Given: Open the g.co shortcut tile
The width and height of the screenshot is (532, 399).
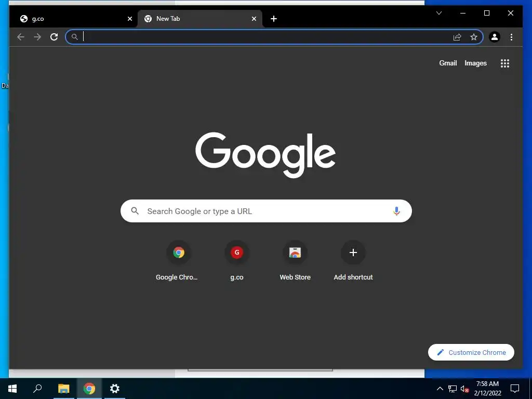Looking at the screenshot, I should [237, 261].
